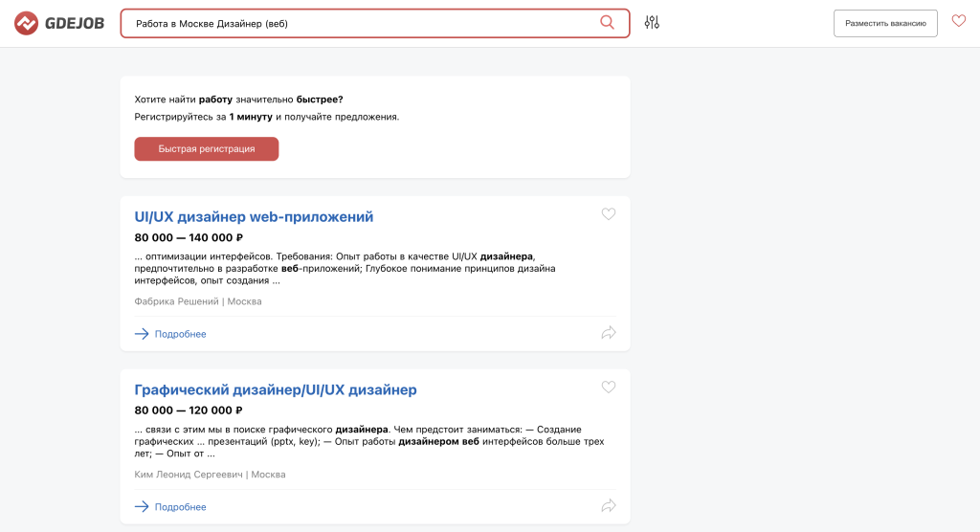Open UI/UX дизайнер web-приложений job title
The height and width of the screenshot is (532, 980).
coord(254,217)
